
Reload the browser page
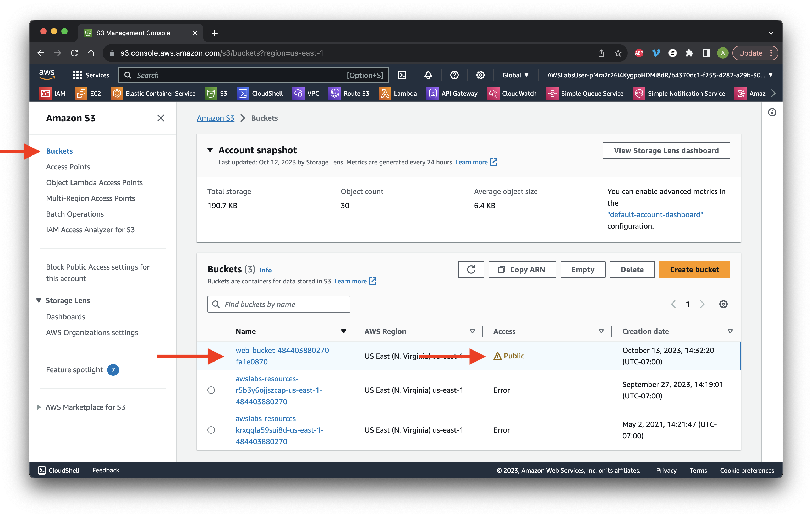pos(75,53)
